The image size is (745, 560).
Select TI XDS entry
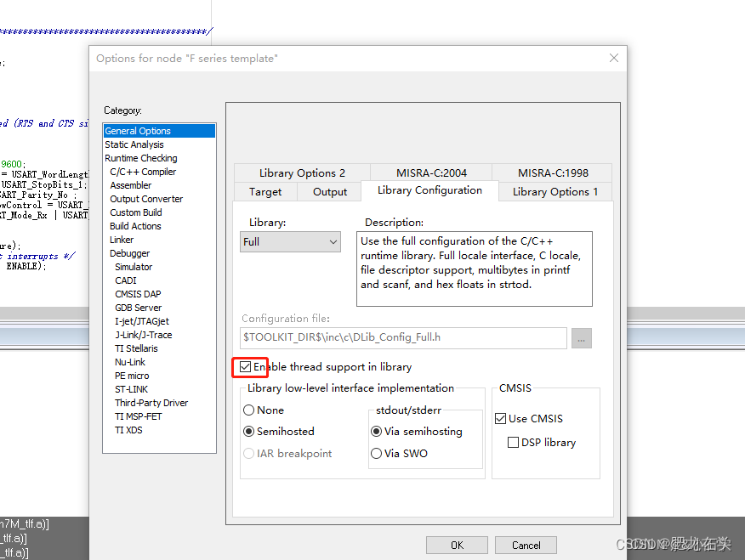pos(128,430)
